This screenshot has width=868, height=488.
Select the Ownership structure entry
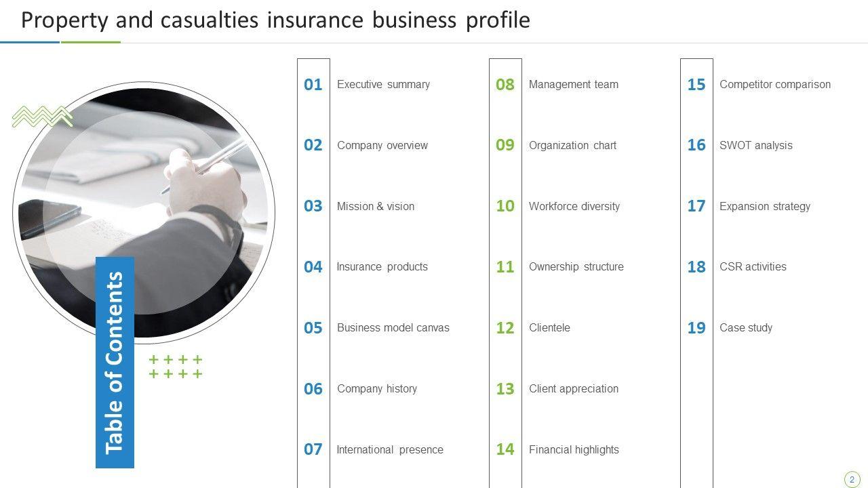pos(576,267)
